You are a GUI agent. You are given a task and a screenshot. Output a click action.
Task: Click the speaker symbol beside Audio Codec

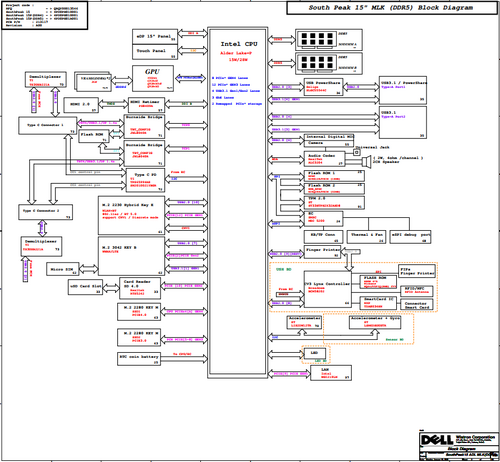tap(366, 161)
